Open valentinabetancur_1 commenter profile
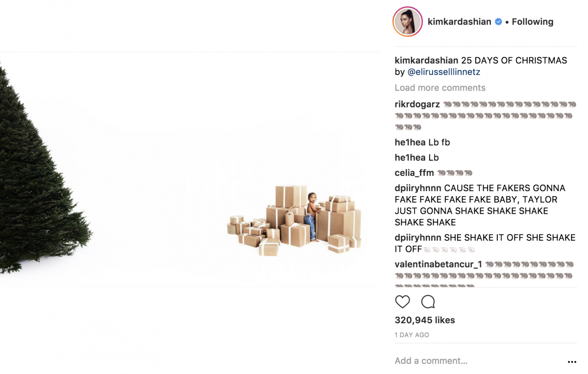Viewport: 588px width, 374px height. [x=438, y=264]
